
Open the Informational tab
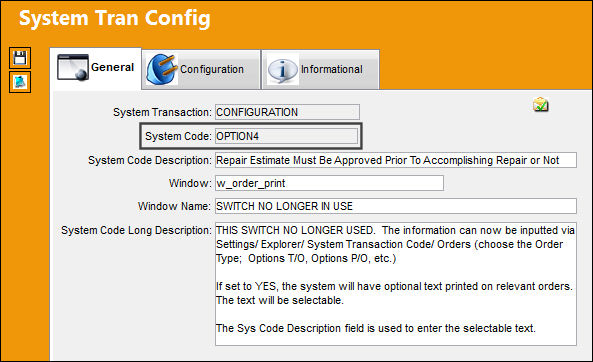pos(320,70)
